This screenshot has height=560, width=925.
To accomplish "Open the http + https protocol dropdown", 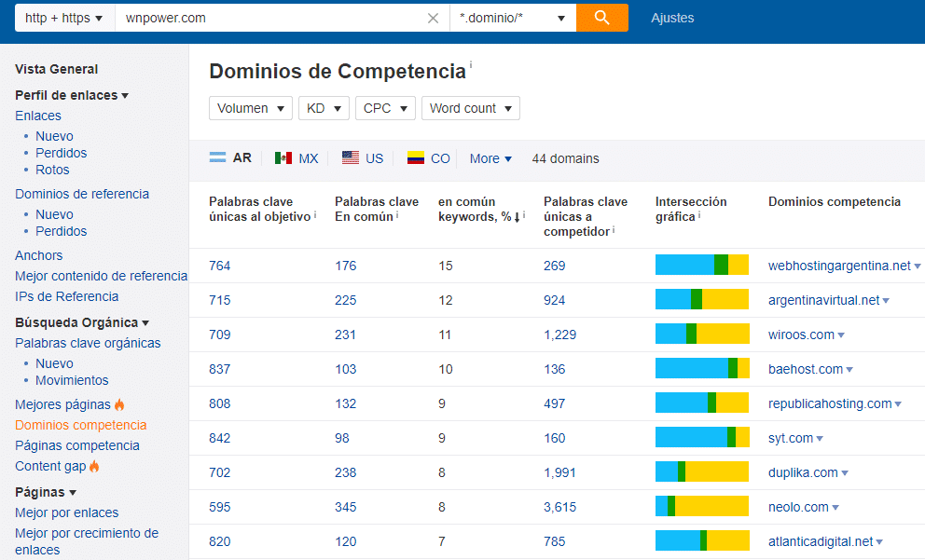I will (64, 18).
